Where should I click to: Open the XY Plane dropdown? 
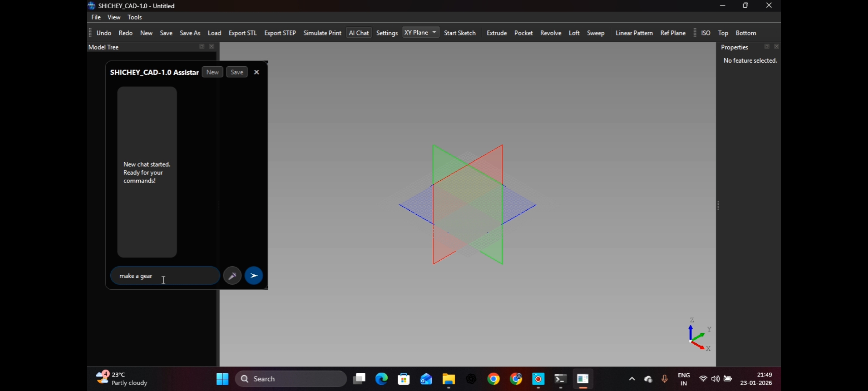coord(421,33)
